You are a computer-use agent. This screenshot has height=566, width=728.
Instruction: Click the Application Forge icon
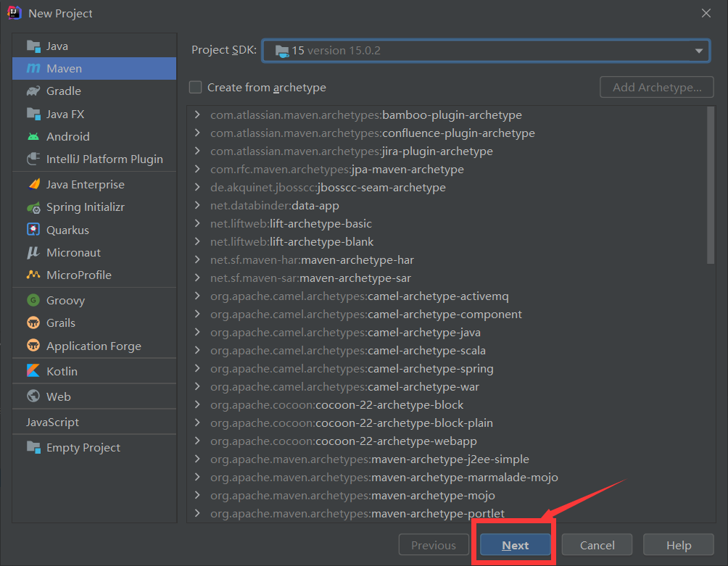pos(33,346)
